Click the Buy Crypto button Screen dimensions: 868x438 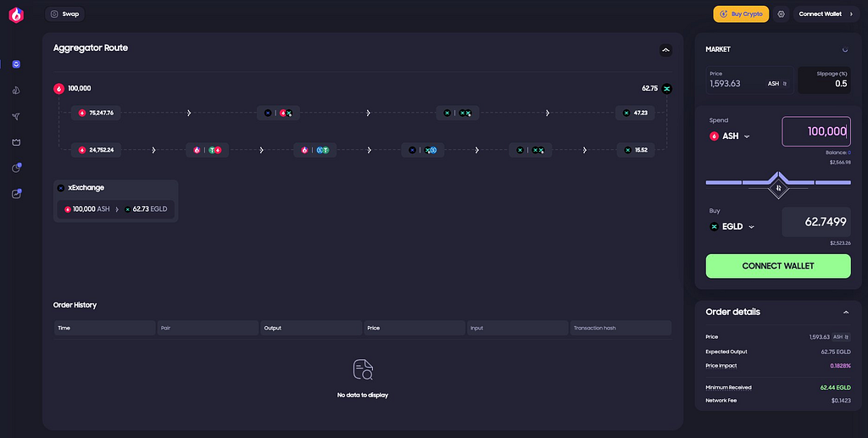pos(741,14)
